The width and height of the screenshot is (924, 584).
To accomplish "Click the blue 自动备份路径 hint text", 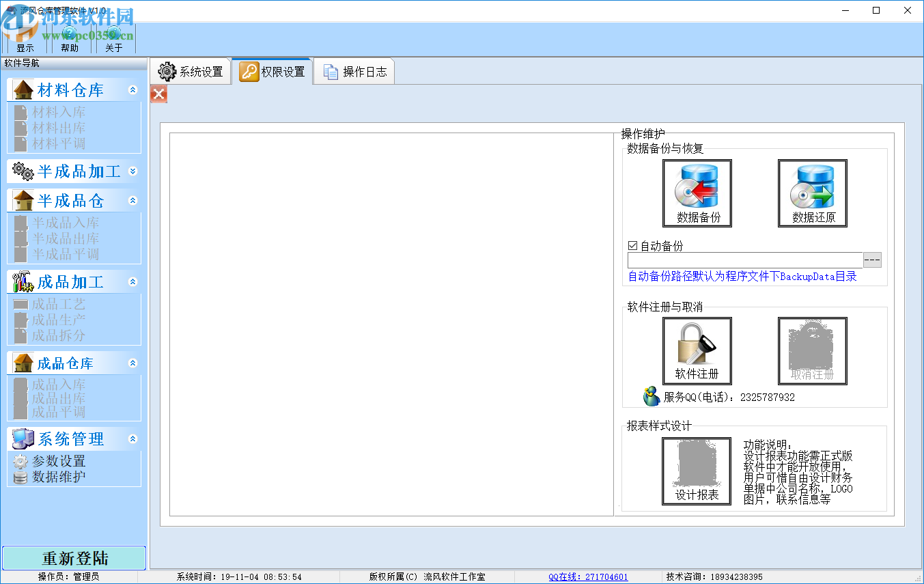I will pos(742,277).
